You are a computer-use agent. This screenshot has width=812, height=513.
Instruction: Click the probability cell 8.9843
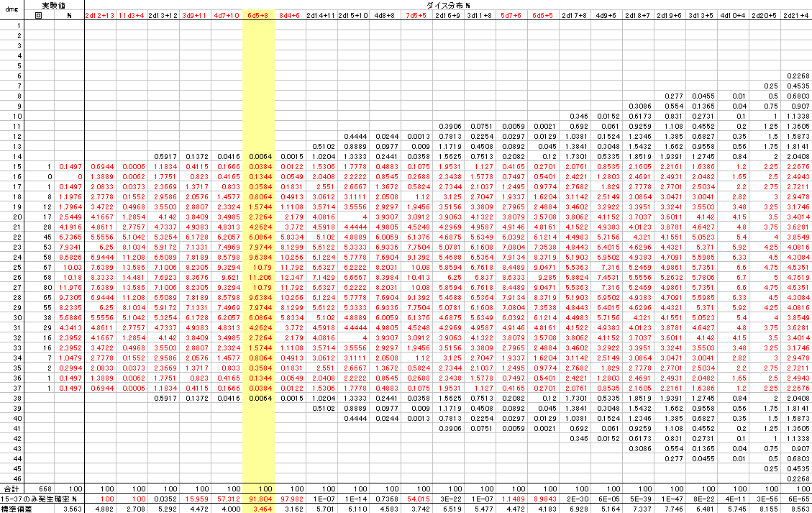tap(542, 499)
